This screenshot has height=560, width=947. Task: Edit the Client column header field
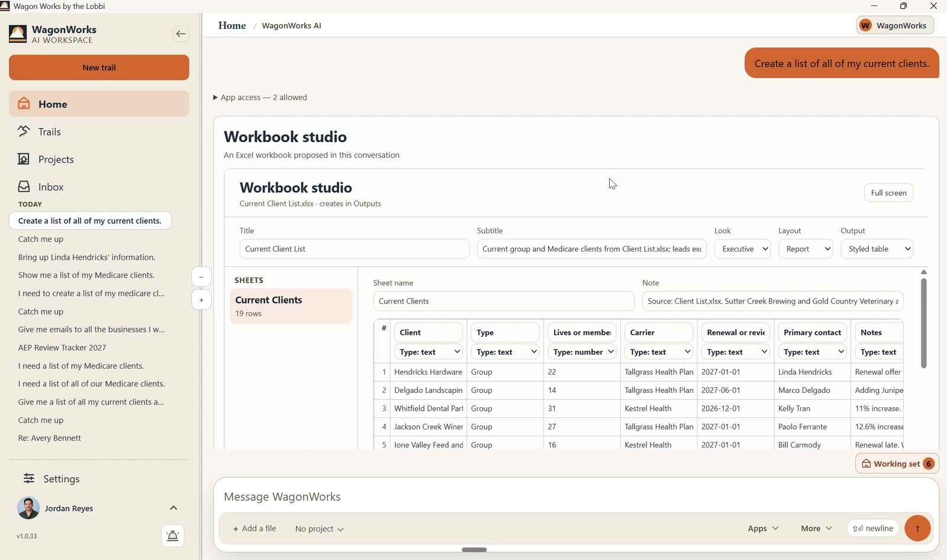click(428, 332)
